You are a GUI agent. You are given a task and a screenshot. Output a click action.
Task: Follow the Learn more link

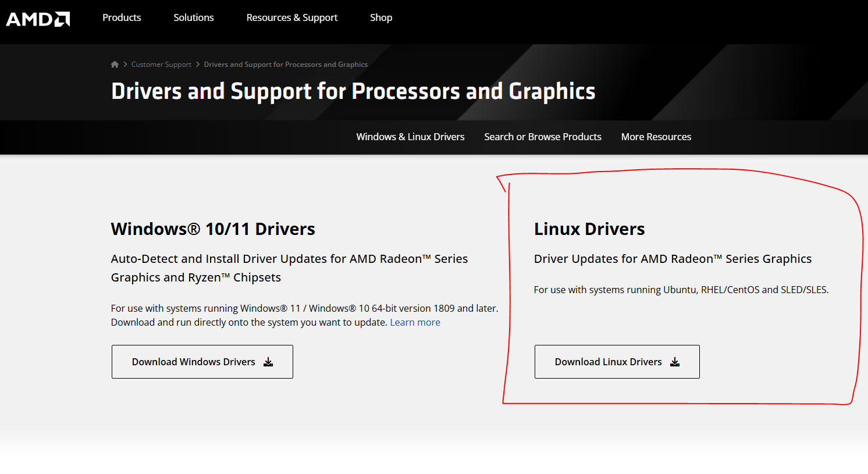coord(415,322)
